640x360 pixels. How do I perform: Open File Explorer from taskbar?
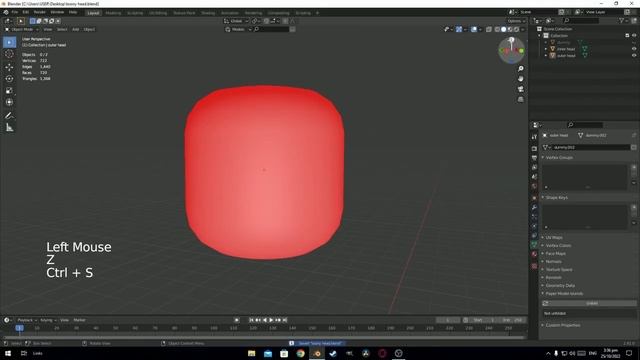(251, 353)
